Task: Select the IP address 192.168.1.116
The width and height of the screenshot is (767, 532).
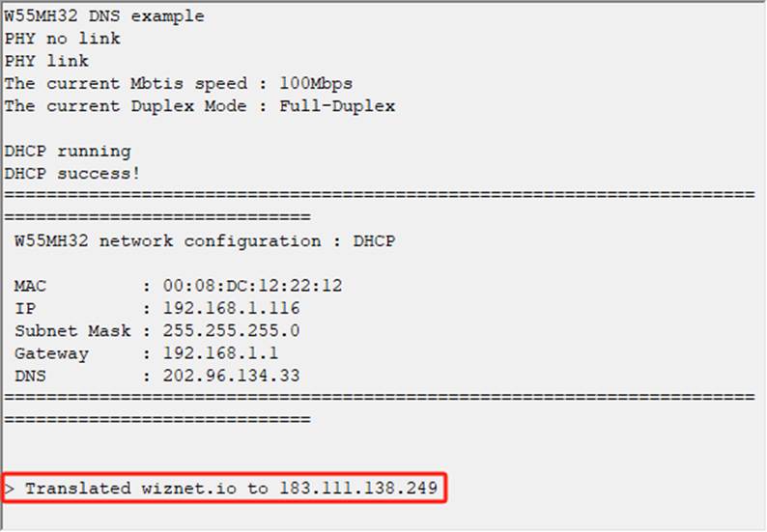Action: click(x=232, y=308)
